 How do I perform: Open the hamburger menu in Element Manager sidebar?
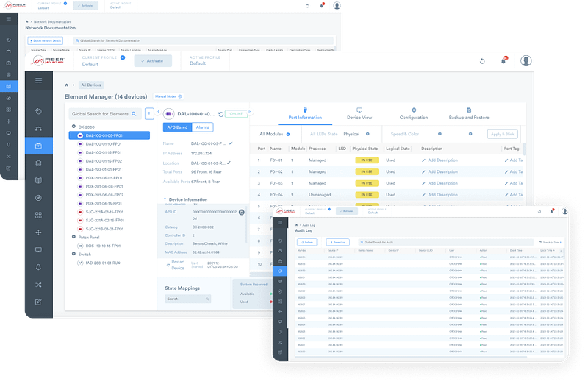coord(39,80)
